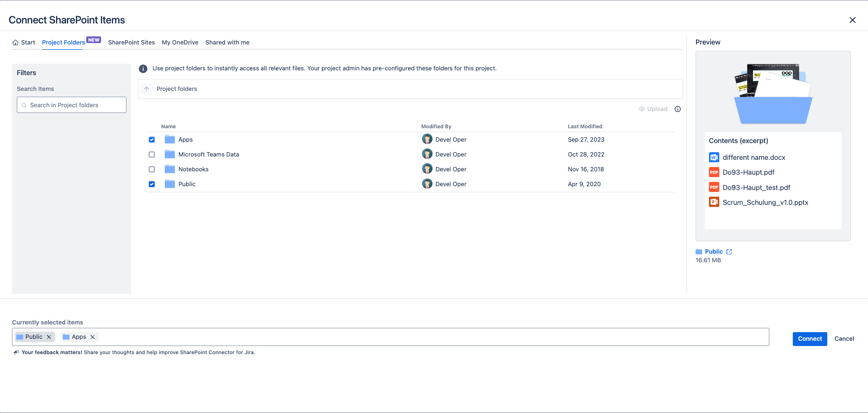The width and height of the screenshot is (868, 413).
Task: Click the Microsoft Teams Data folder icon
Action: 170,155
